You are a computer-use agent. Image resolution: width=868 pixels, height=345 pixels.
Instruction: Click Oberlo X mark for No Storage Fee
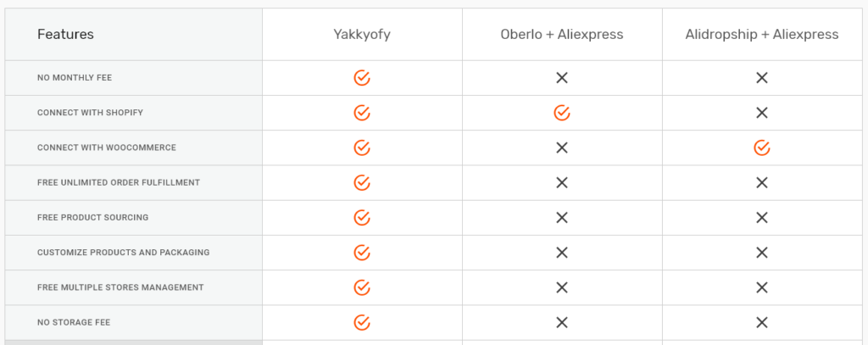[562, 322]
